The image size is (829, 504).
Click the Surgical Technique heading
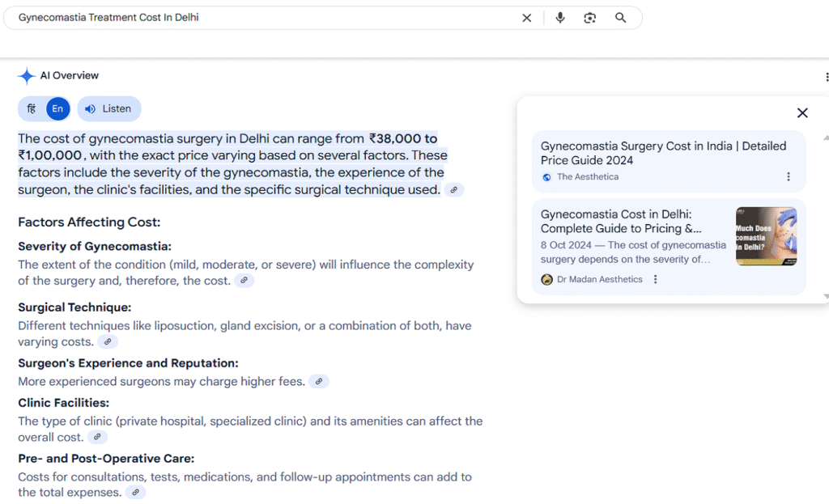point(74,307)
